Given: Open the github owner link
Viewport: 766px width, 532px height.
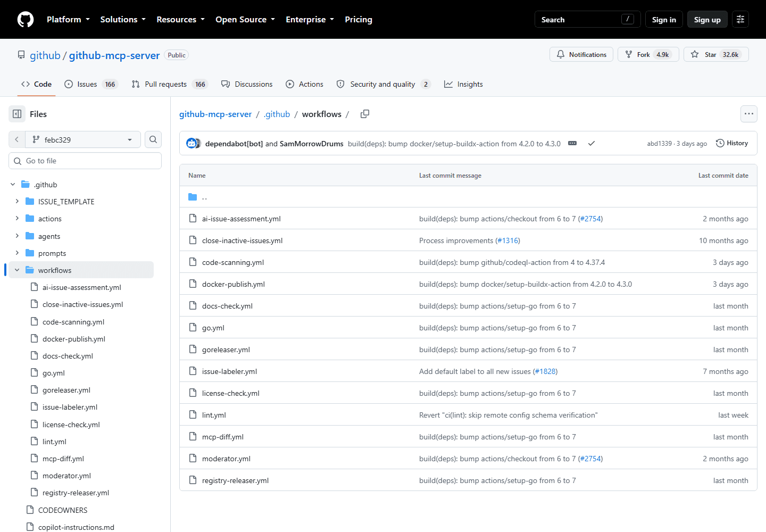Looking at the screenshot, I should coord(45,55).
